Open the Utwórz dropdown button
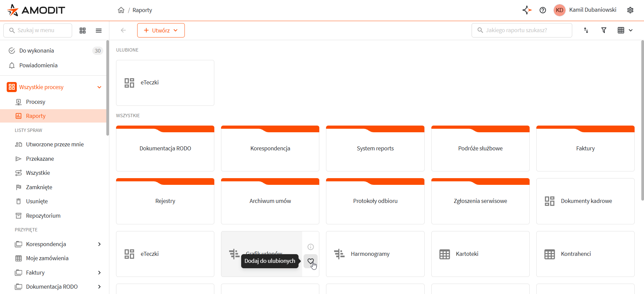This screenshot has height=294, width=644. (x=161, y=30)
